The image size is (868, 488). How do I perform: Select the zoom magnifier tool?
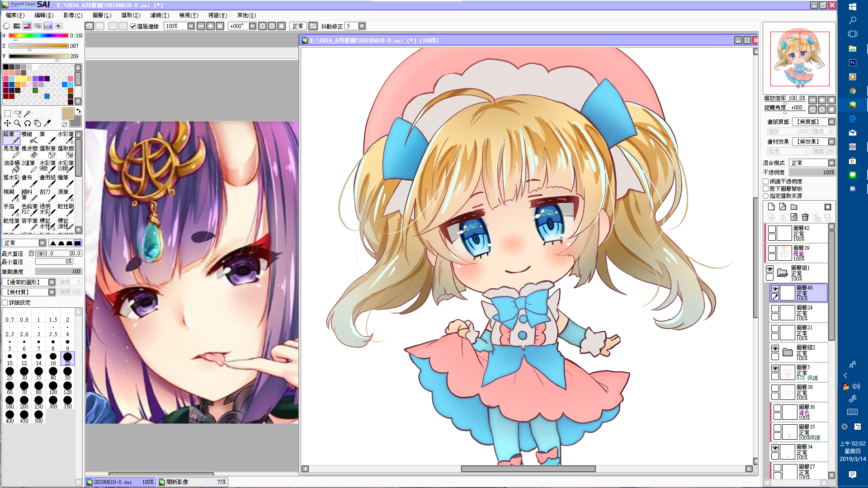click(x=18, y=123)
